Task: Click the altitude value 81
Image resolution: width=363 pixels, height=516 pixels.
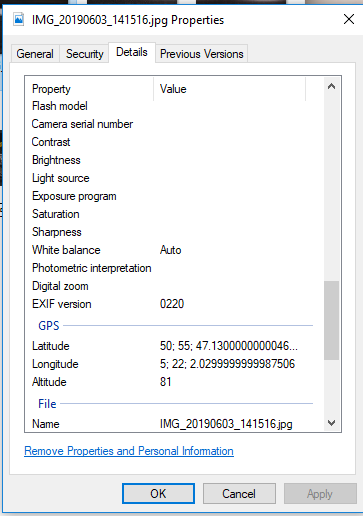Action: (x=165, y=382)
